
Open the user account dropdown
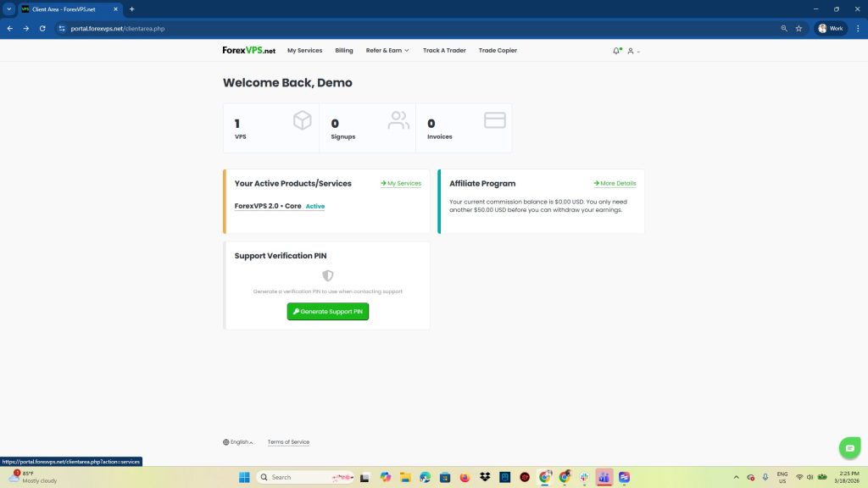(x=633, y=51)
